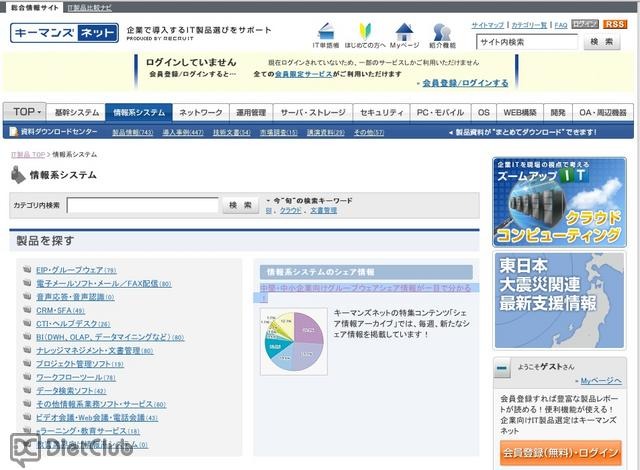Switch to the ネットワーク tab

click(x=201, y=113)
